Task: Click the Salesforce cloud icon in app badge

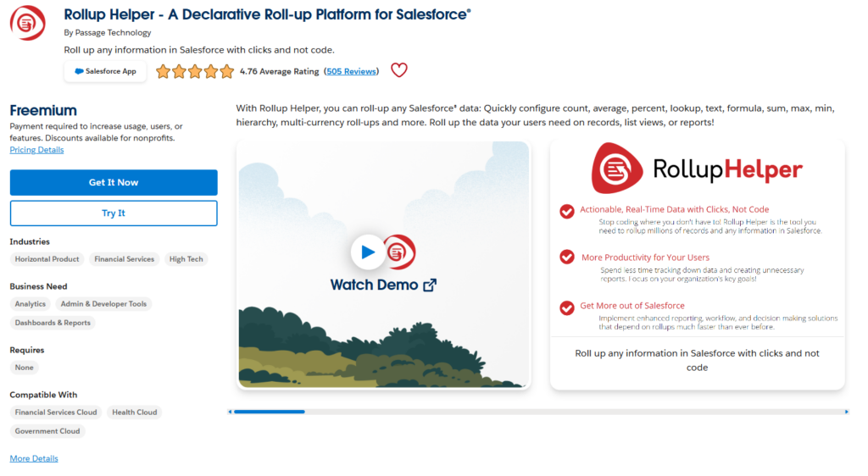Action: (x=79, y=71)
